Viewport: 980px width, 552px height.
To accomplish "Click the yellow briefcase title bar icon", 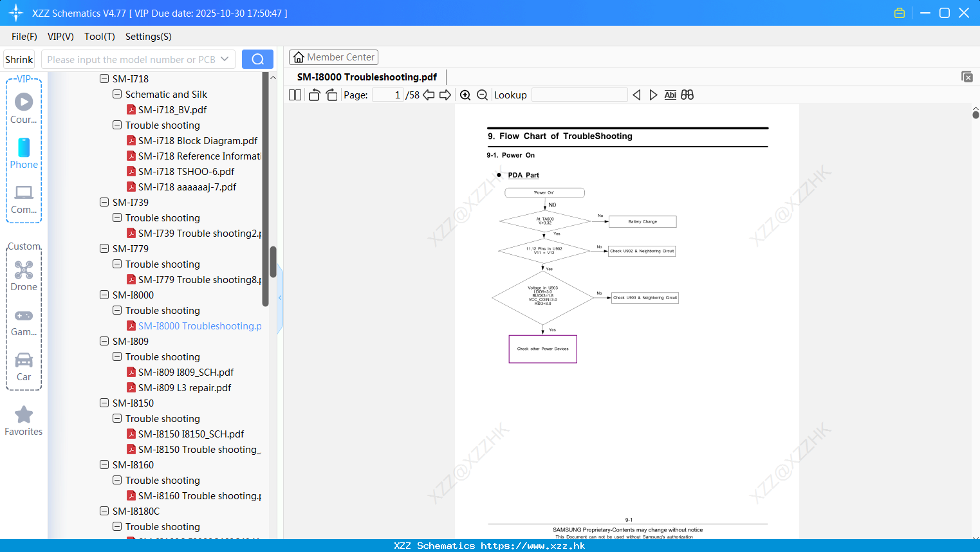I will 900,13.
